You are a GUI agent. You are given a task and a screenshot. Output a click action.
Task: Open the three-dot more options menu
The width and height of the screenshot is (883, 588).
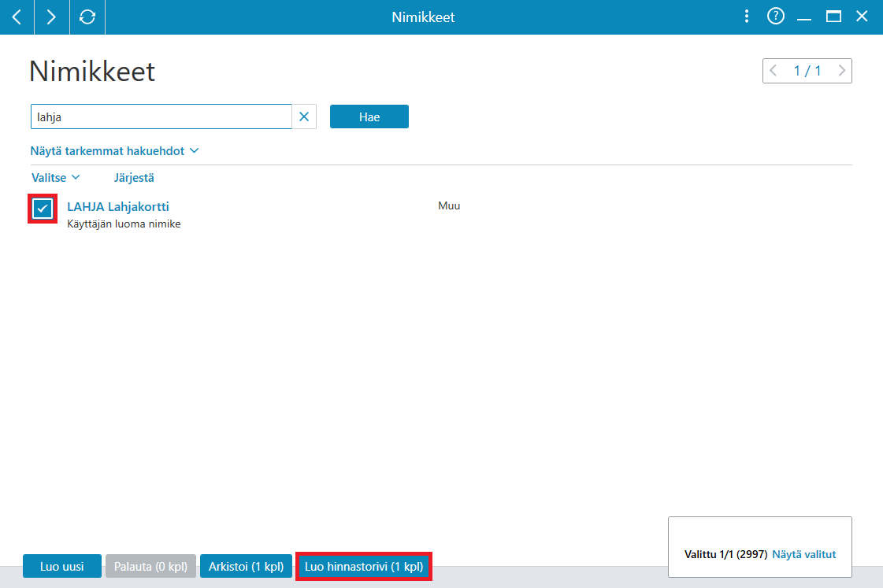[747, 17]
